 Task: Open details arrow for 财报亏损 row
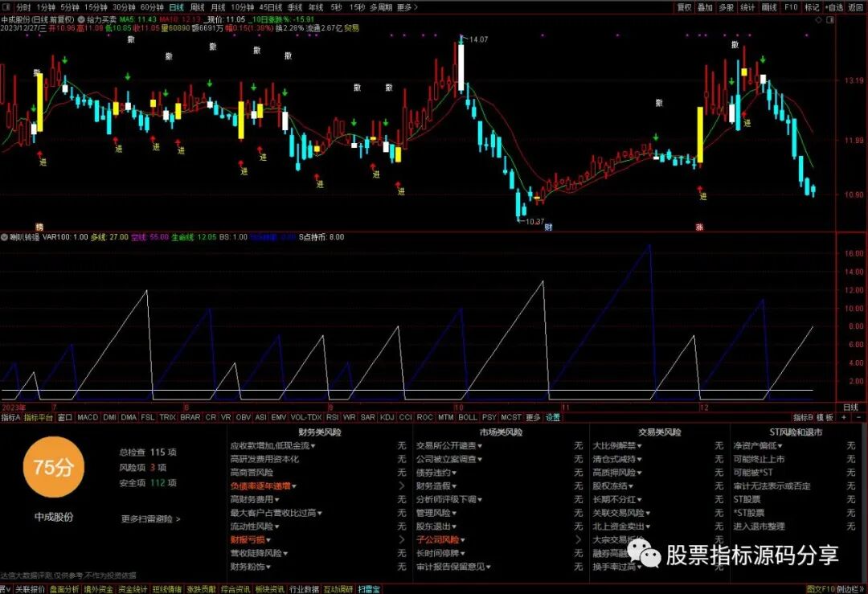tap(402, 540)
